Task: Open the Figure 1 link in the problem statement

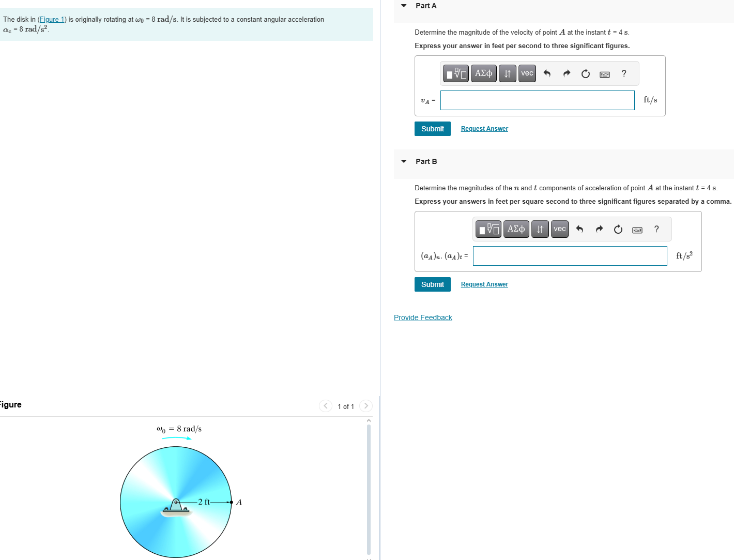Action: click(52, 19)
